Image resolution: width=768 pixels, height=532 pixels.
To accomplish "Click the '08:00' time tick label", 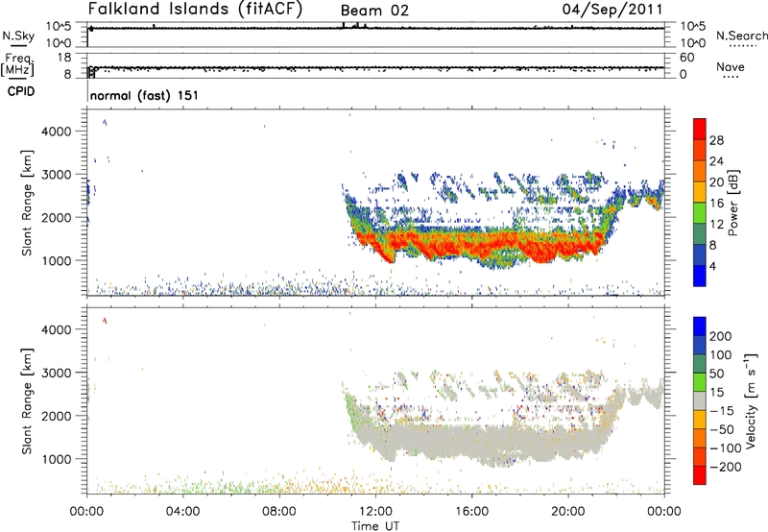I will pyautogui.click(x=279, y=512).
